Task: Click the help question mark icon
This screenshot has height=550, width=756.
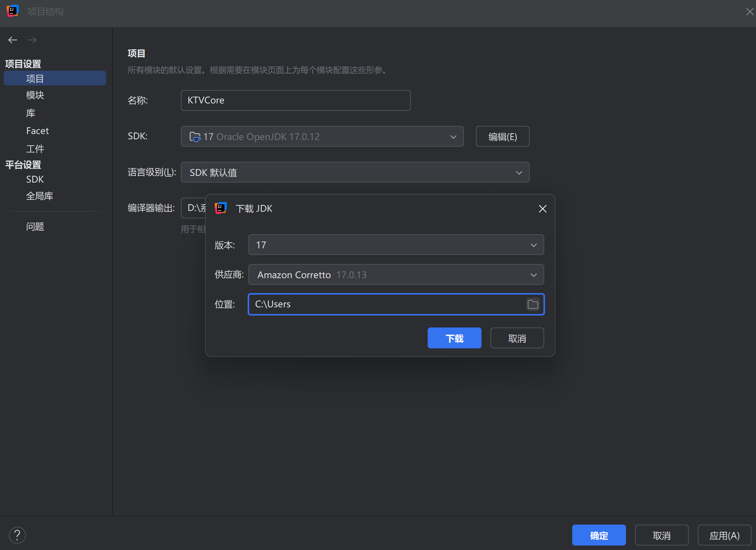Action: click(x=17, y=535)
